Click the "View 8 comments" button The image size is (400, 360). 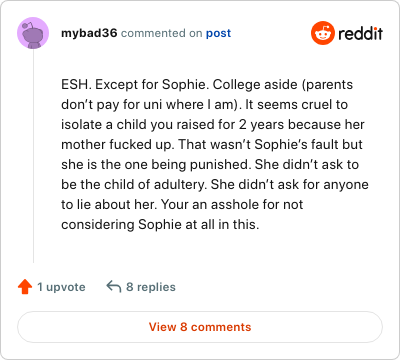pyautogui.click(x=200, y=327)
